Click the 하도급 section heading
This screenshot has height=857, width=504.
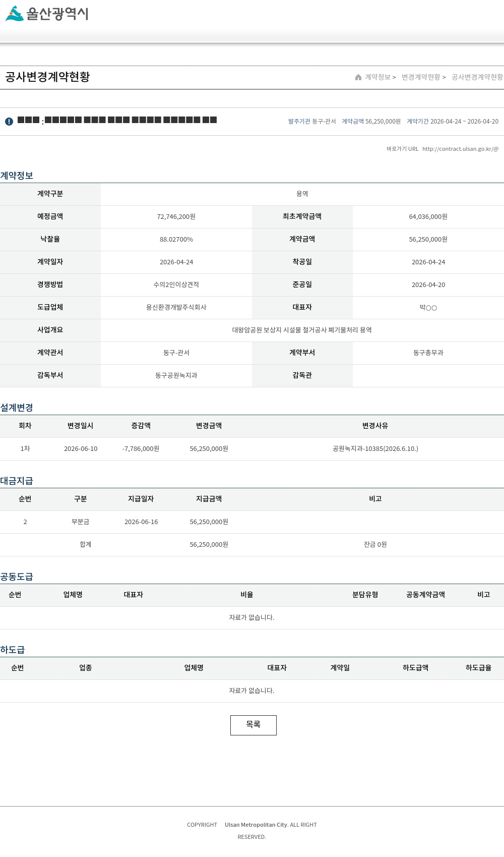[x=13, y=650]
